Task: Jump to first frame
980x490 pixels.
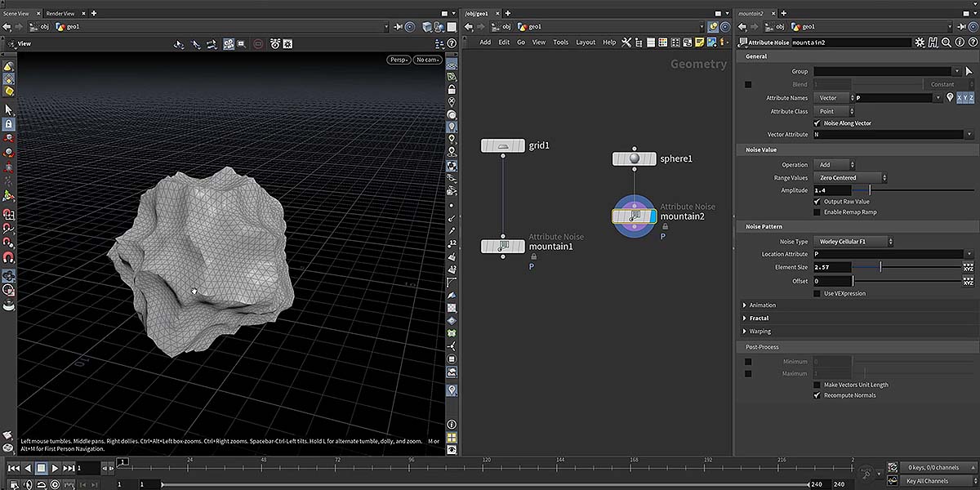Action: tap(13, 468)
